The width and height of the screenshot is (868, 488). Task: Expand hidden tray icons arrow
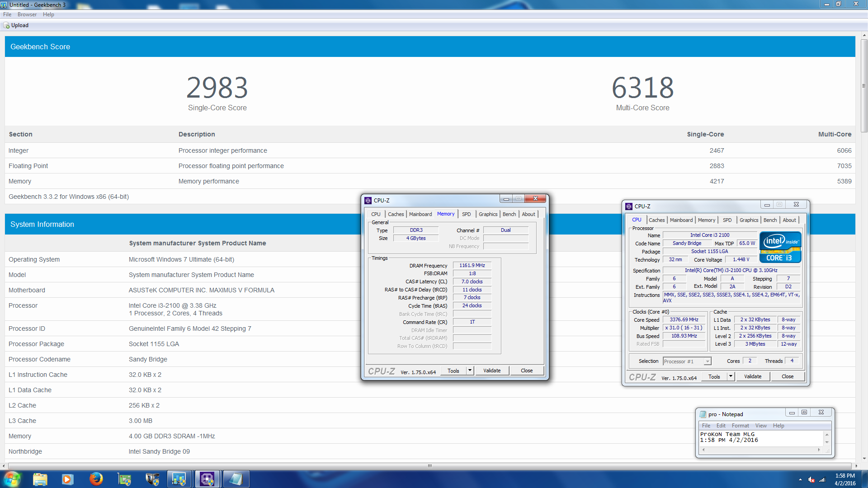click(x=800, y=479)
